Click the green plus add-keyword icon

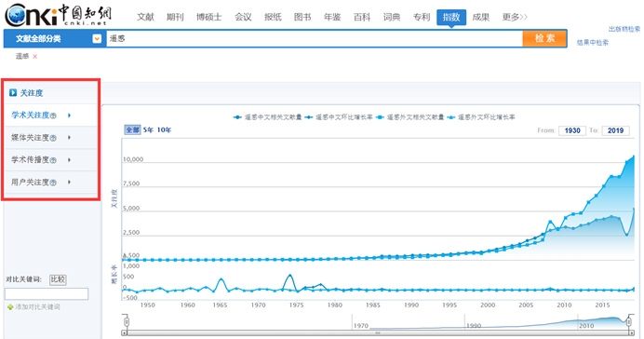(x=10, y=307)
